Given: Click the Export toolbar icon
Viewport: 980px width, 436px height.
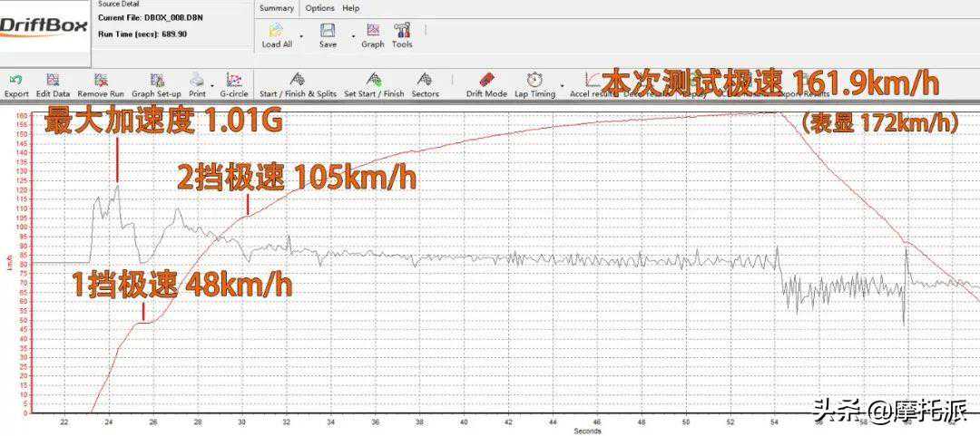Looking at the screenshot, I should [16, 81].
